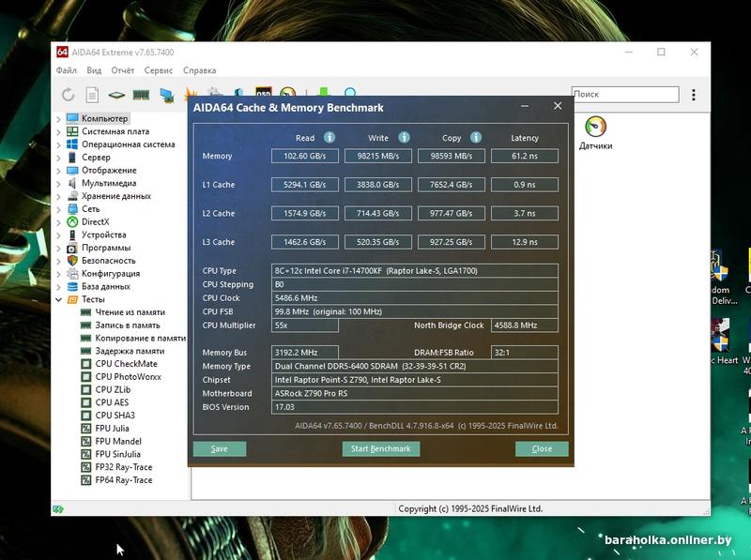The width and height of the screenshot is (751, 560).
Task: Expand the Мультимедиа tree node
Action: [58, 183]
